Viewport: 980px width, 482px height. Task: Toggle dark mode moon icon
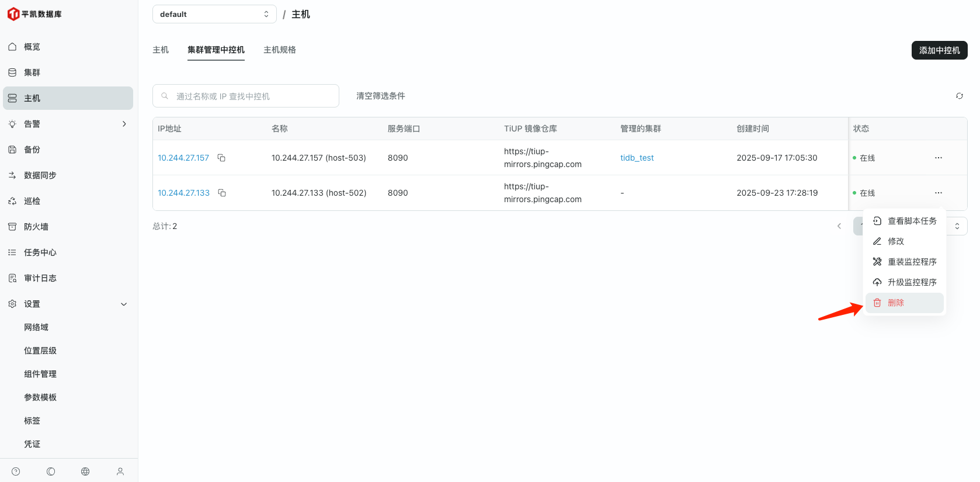pos(51,471)
